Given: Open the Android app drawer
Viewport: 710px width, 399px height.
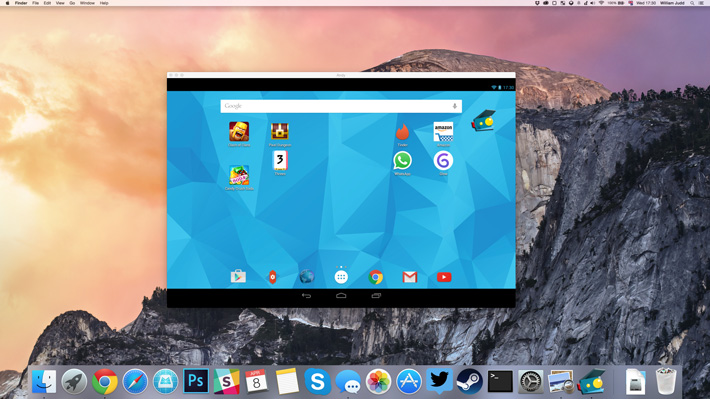Looking at the screenshot, I should pyautogui.click(x=341, y=277).
